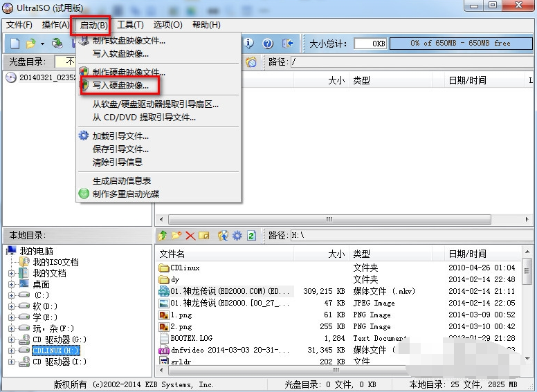537x392 pixels.
Task: Click the add-to-image arrow icon in local toolbar
Action: click(x=223, y=236)
